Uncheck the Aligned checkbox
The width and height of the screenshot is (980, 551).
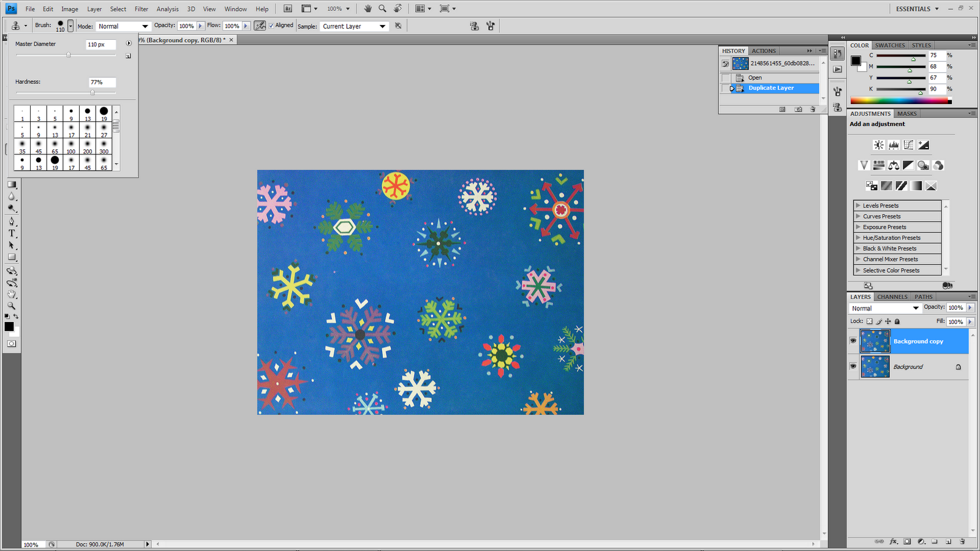[x=271, y=26]
